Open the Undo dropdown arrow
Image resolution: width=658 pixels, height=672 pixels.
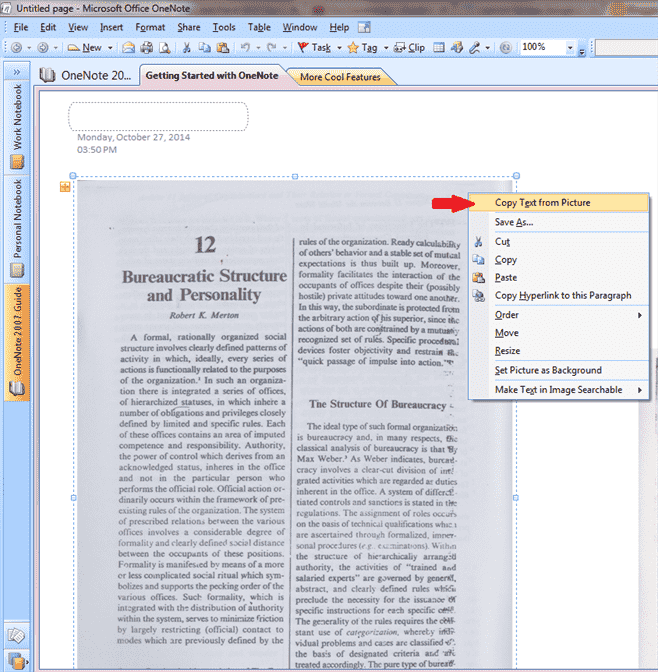[x=258, y=48]
